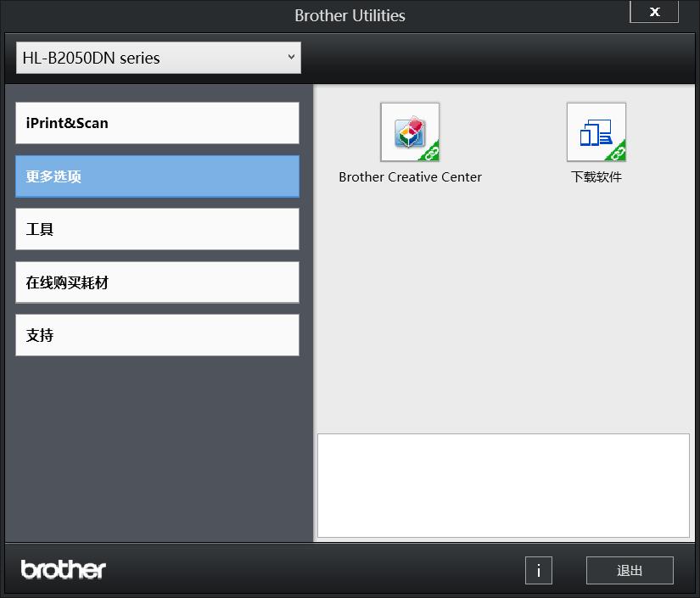Click the Brother Utilities title bar
Image resolution: width=700 pixels, height=598 pixels.
(350, 14)
